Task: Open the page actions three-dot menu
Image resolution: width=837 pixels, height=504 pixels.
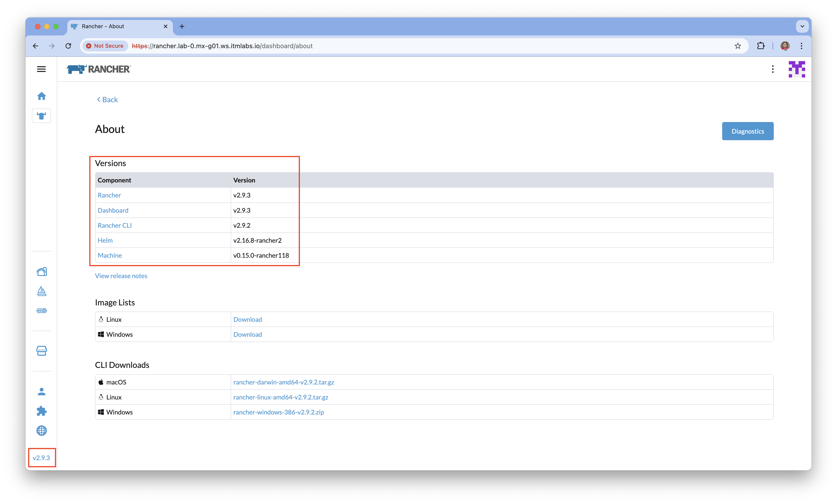Action: [x=773, y=69]
